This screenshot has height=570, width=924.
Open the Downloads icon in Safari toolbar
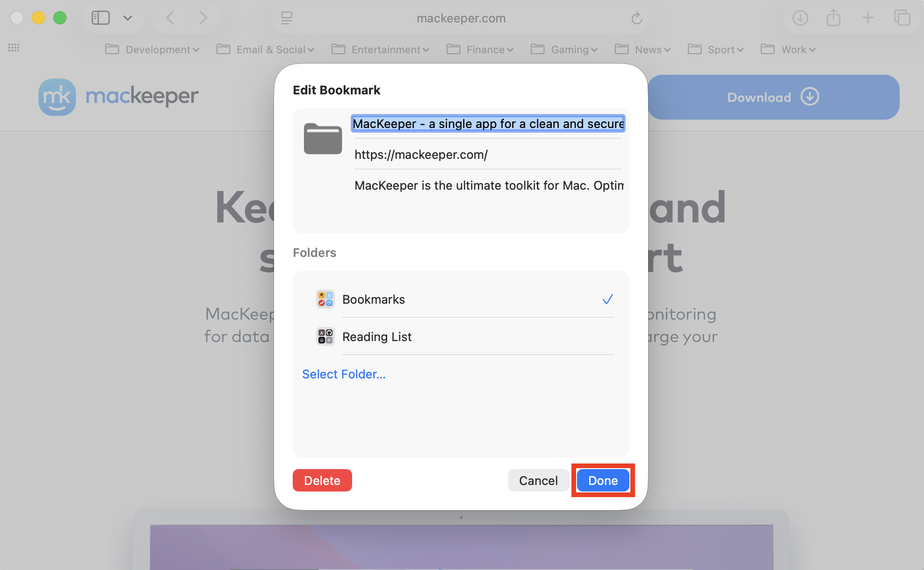(800, 18)
